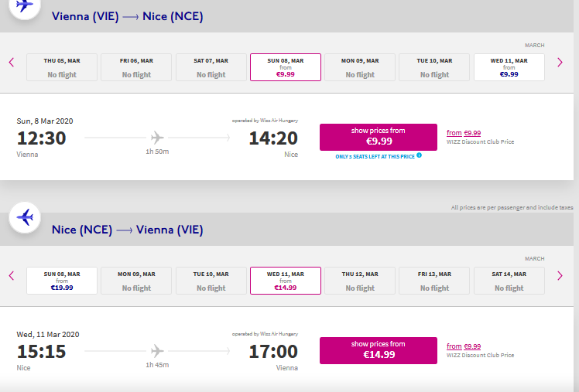Select return Wed 11 Mar €14.99 date
The width and height of the screenshot is (579, 392).
click(286, 281)
